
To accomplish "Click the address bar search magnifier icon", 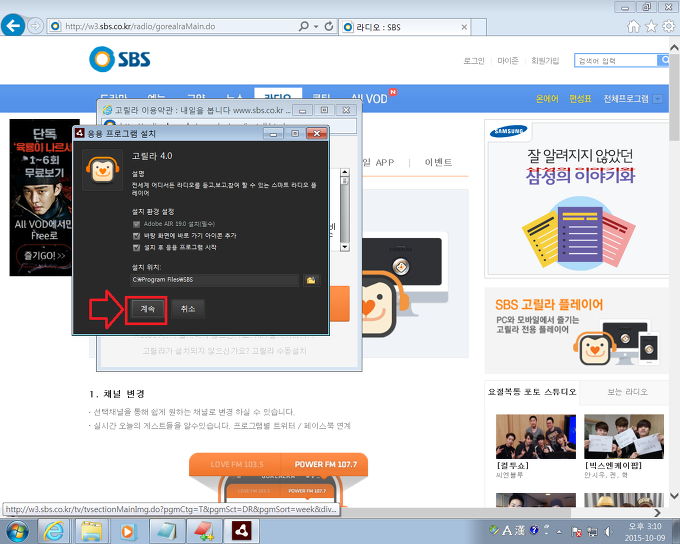I will 304,26.
